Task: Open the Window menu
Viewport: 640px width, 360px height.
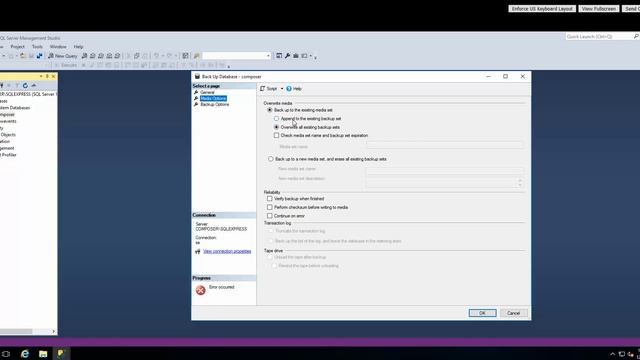Action: coord(58,47)
